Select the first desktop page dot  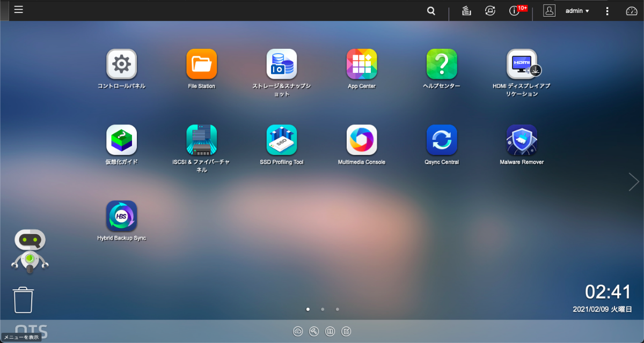[308, 309]
